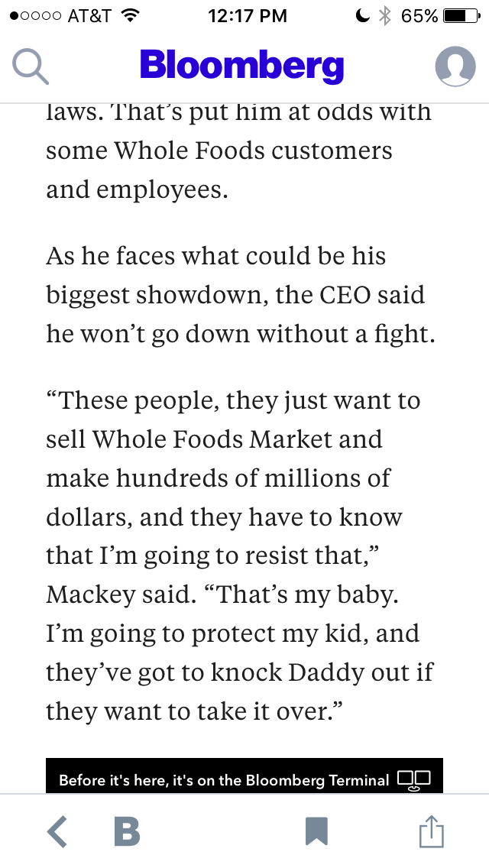The height and width of the screenshot is (868, 489).
Task: Tap the AT&T carrier label
Action: [x=89, y=15]
